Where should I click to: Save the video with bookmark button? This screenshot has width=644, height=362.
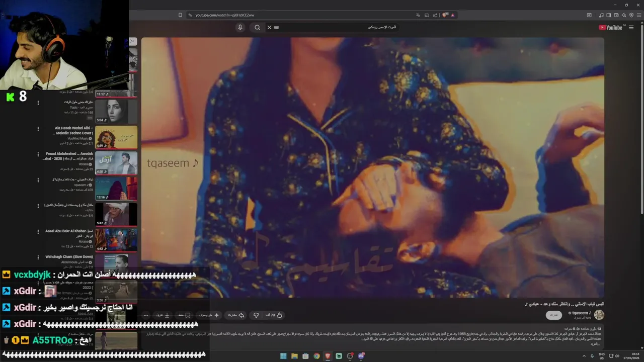click(x=184, y=315)
